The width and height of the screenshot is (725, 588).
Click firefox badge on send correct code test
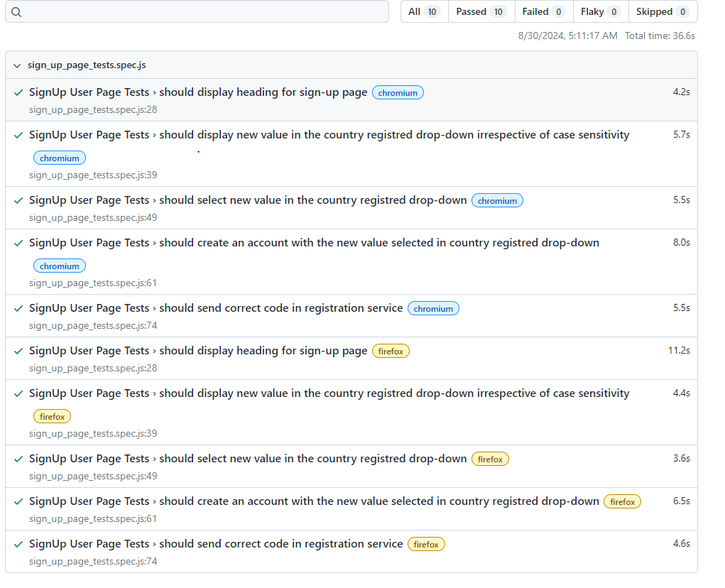[x=426, y=545]
